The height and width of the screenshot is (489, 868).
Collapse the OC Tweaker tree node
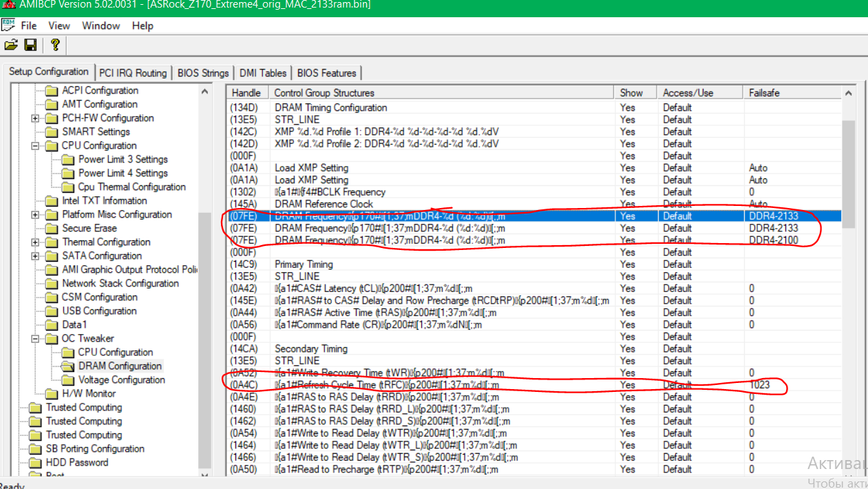pyautogui.click(x=35, y=338)
